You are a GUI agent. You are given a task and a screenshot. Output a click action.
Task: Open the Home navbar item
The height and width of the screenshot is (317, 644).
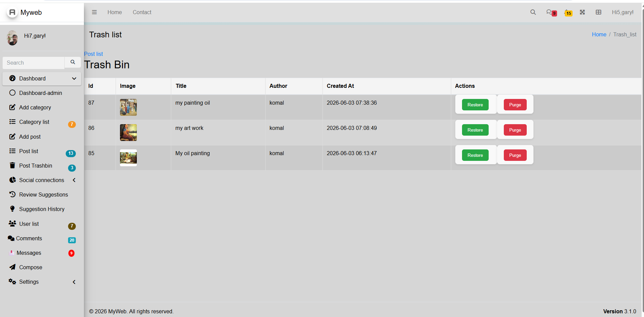(x=115, y=12)
